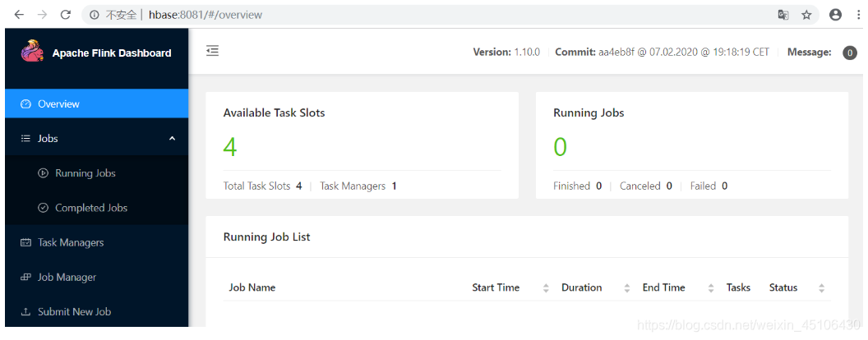The height and width of the screenshot is (340, 868).
Task: Click the translate page icon
Action: click(783, 15)
